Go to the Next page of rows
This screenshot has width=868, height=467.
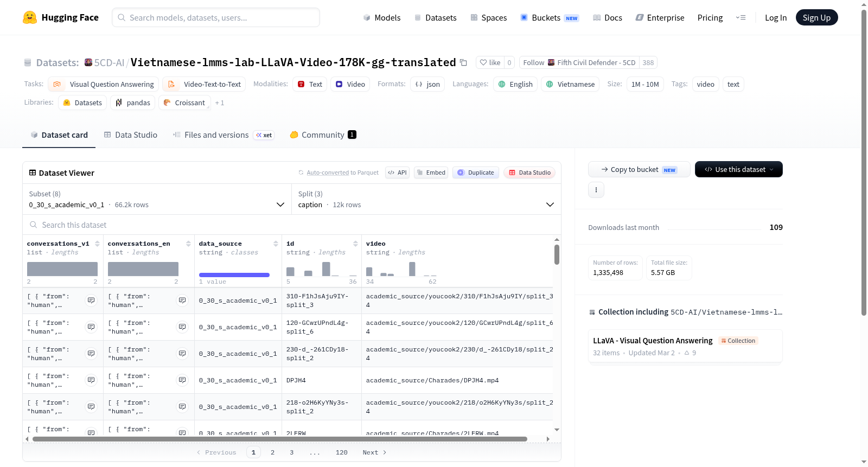click(374, 452)
